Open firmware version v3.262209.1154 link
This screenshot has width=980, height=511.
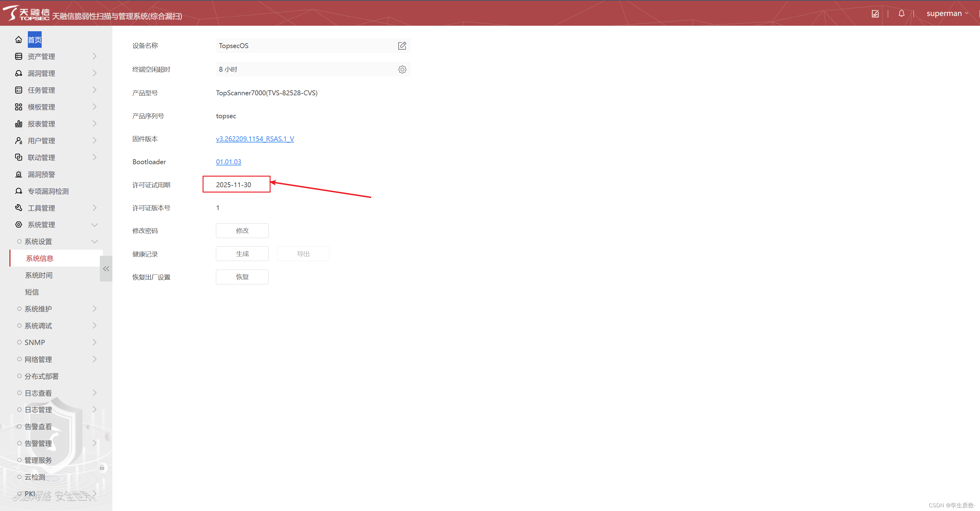pos(254,139)
